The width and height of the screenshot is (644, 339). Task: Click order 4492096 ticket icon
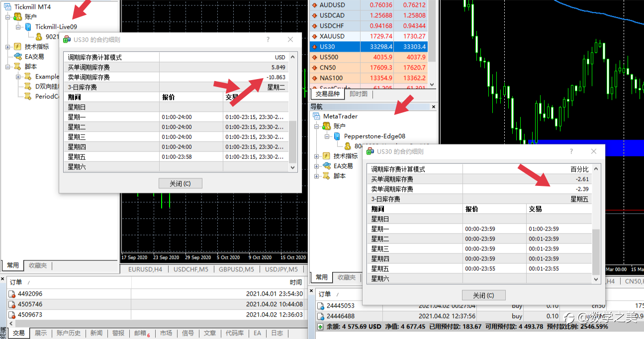coord(12,294)
